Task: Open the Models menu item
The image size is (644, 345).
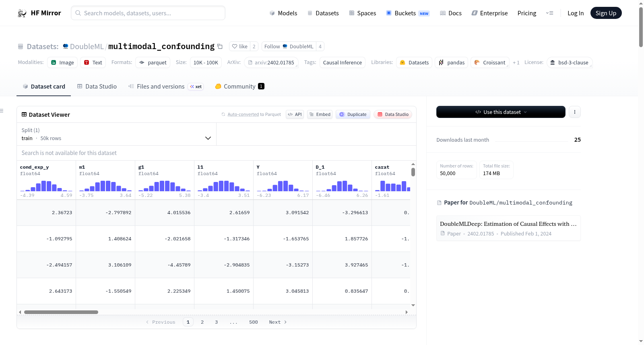Action: pos(283,13)
